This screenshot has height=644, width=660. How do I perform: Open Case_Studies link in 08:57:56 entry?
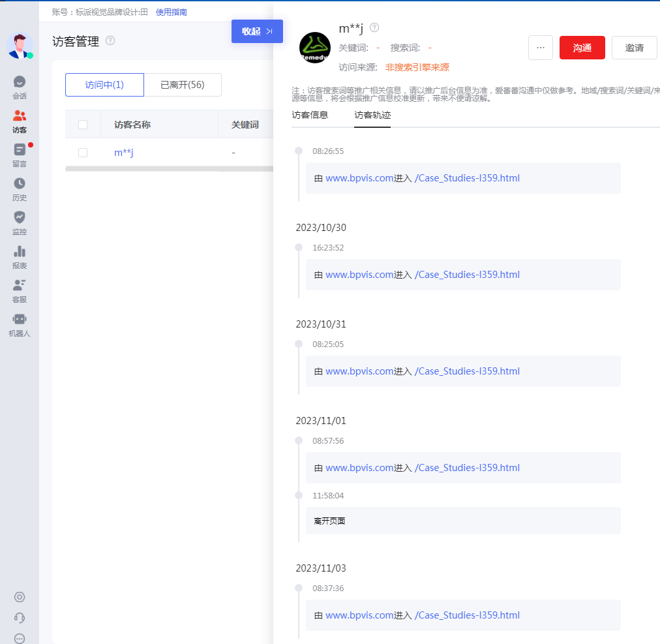click(x=467, y=468)
